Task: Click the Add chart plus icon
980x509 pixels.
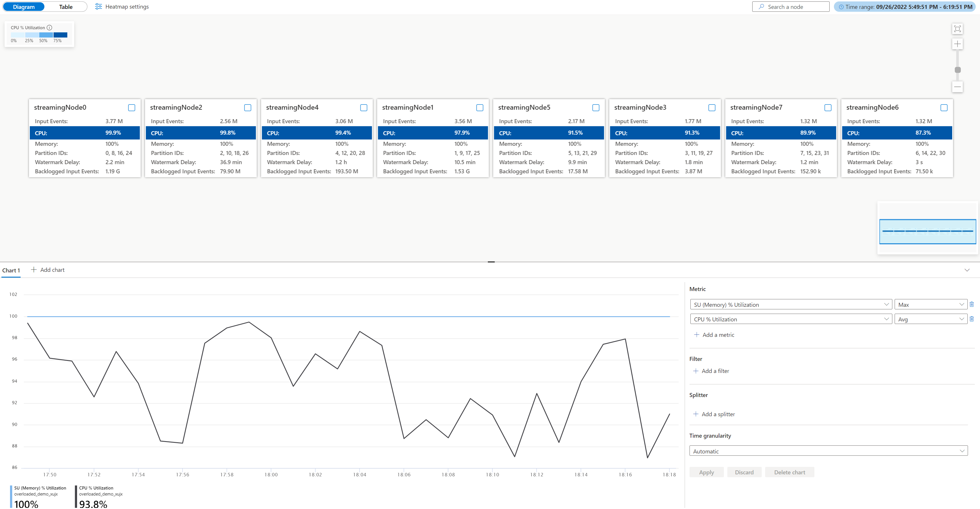Action: click(34, 270)
